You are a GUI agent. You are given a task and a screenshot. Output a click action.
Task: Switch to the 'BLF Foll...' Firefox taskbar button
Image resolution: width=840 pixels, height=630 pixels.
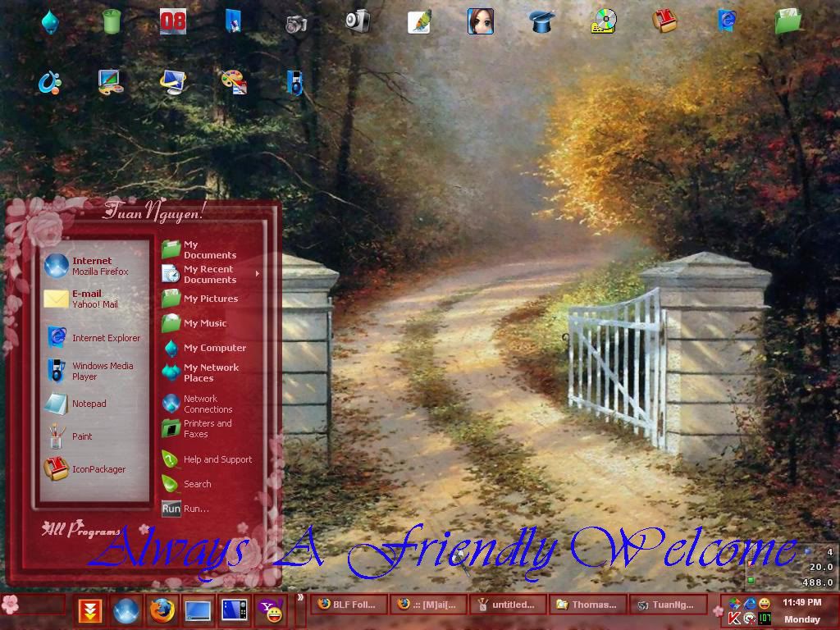coord(349,605)
